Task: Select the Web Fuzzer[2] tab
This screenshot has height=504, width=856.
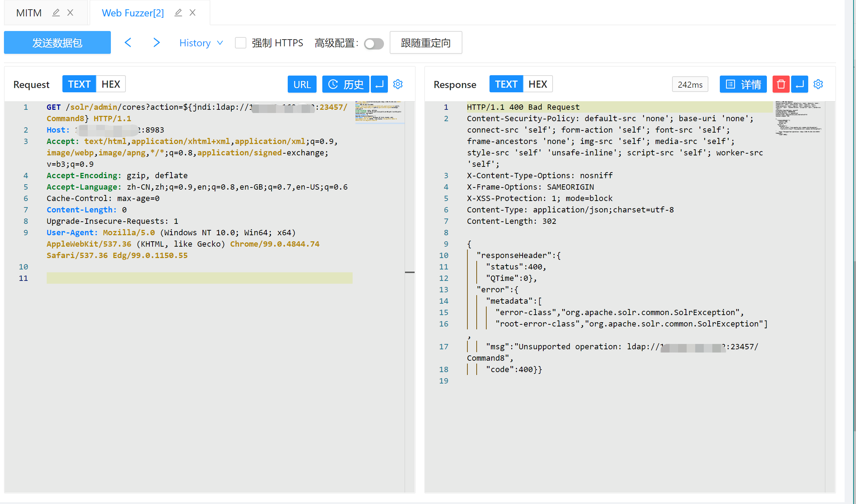Action: (133, 13)
